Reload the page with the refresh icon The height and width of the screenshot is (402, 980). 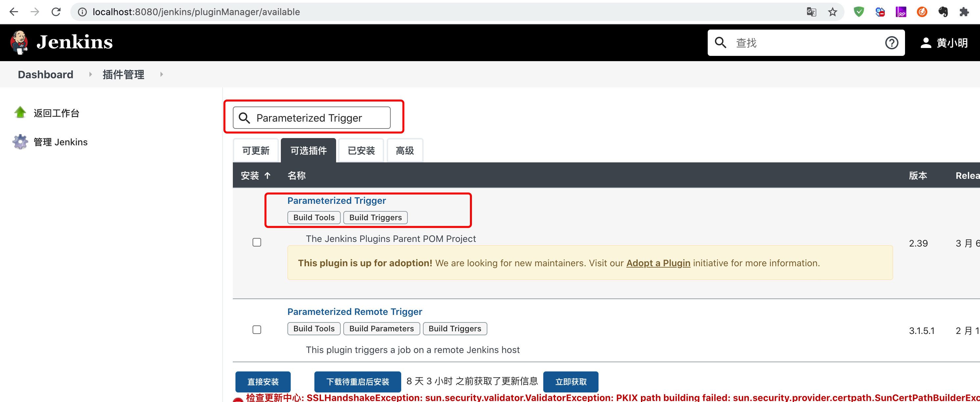[x=56, y=12]
